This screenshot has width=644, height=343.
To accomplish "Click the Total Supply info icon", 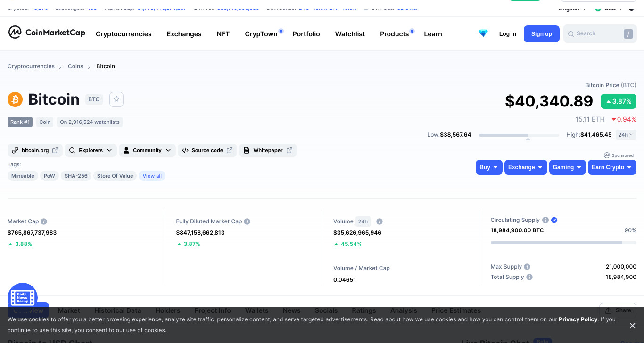I will tap(529, 277).
